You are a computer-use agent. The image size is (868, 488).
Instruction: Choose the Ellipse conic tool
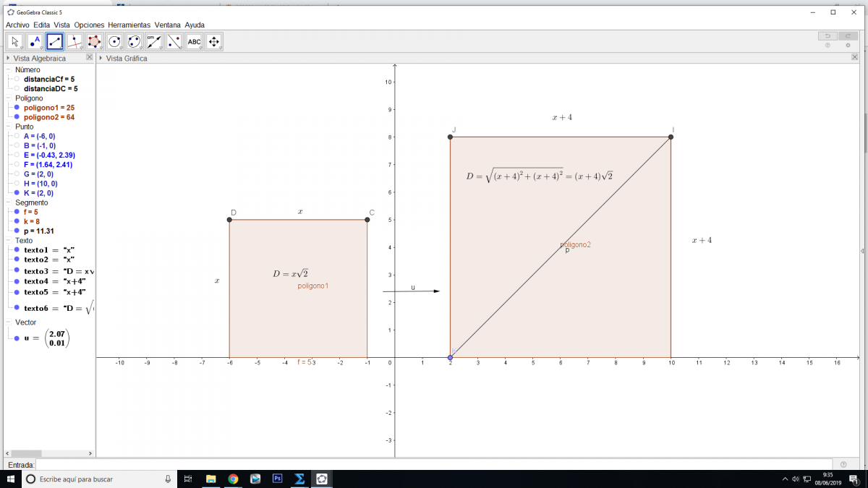click(134, 42)
